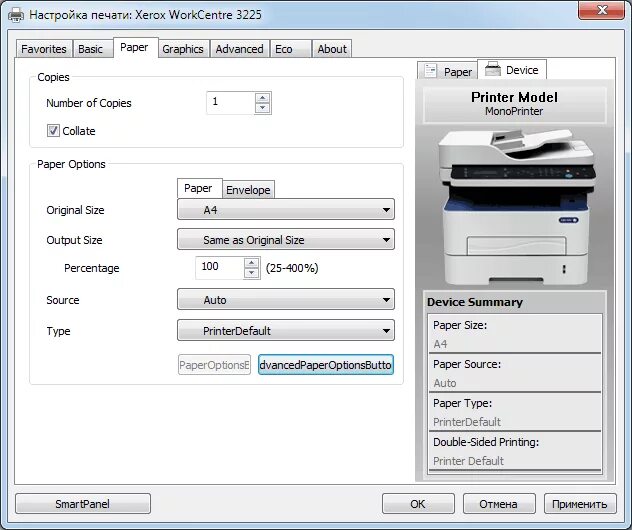Click the printer model preview image
Viewport: 632px width, 530px height.
516,206
